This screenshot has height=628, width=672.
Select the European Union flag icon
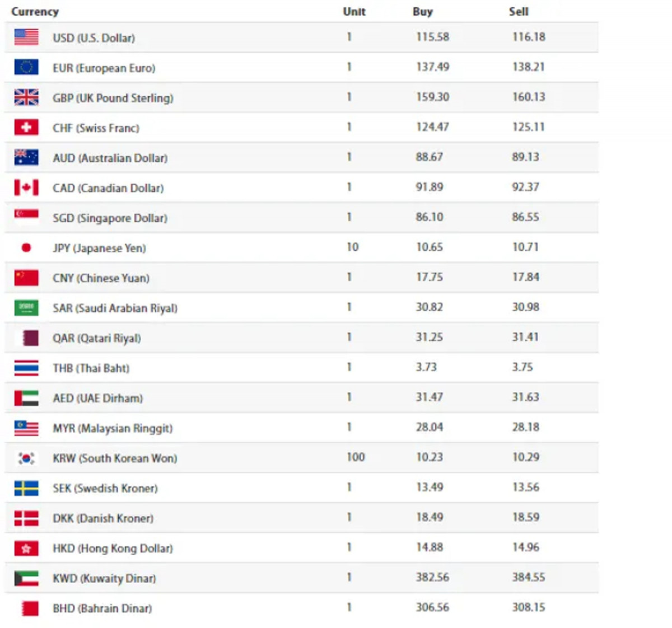[x=26, y=67]
